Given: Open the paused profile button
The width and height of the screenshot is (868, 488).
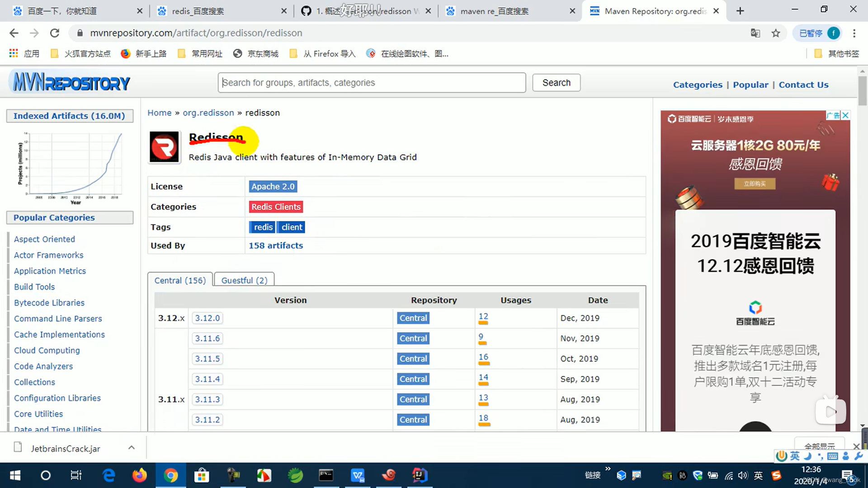Looking at the screenshot, I should pos(818,33).
